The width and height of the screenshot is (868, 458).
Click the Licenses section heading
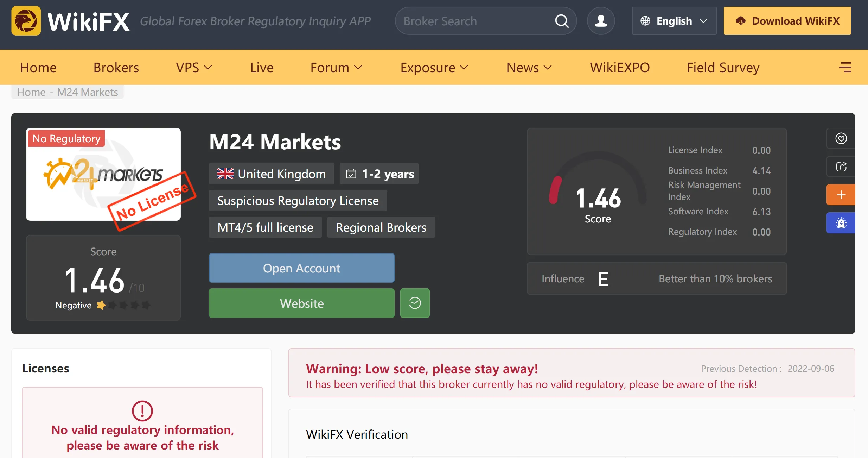tap(45, 368)
